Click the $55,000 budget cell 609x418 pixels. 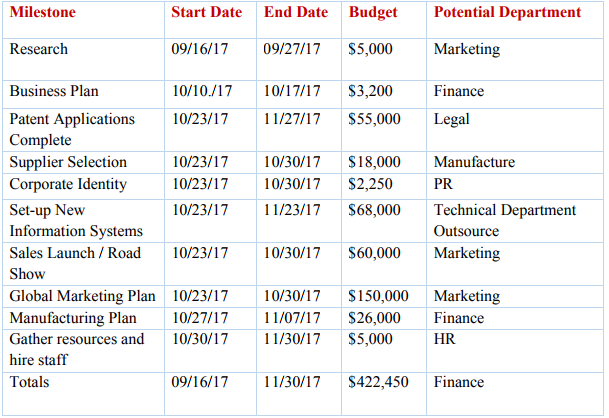coord(374,119)
